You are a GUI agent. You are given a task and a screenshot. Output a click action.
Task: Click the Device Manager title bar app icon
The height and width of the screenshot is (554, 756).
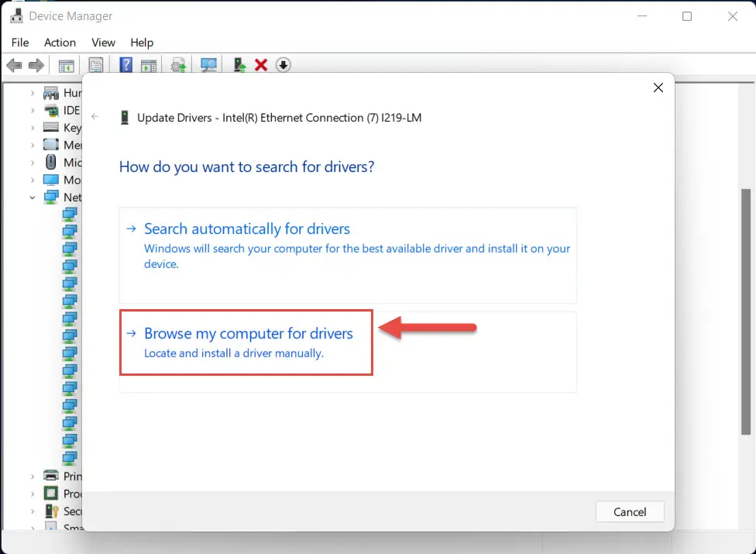click(x=16, y=16)
